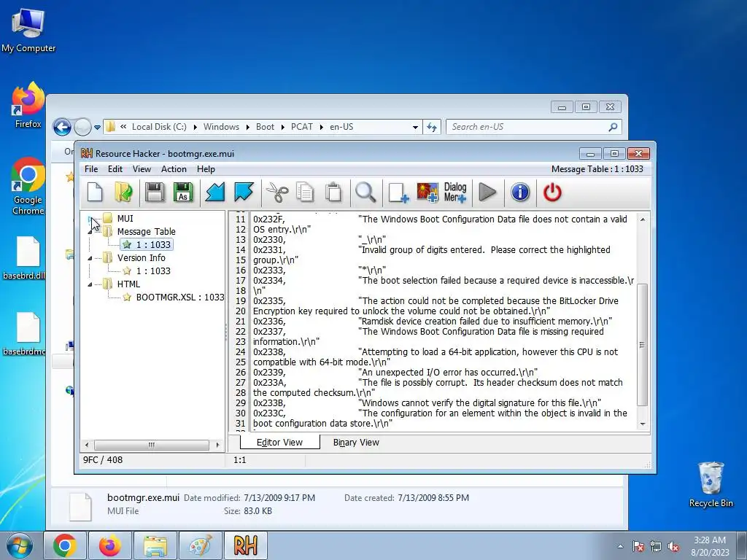747x560 pixels.
Task: Click the left-pointing blue arrow toolbar icon
Action: pyautogui.click(x=215, y=192)
